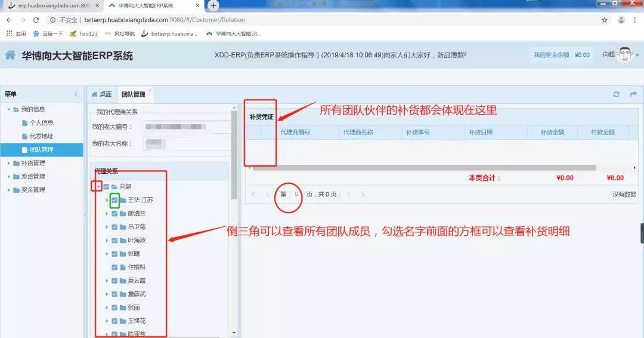The width and height of the screenshot is (644, 338).
Task: Click the 我的老大名称 input field
Action: [187, 143]
